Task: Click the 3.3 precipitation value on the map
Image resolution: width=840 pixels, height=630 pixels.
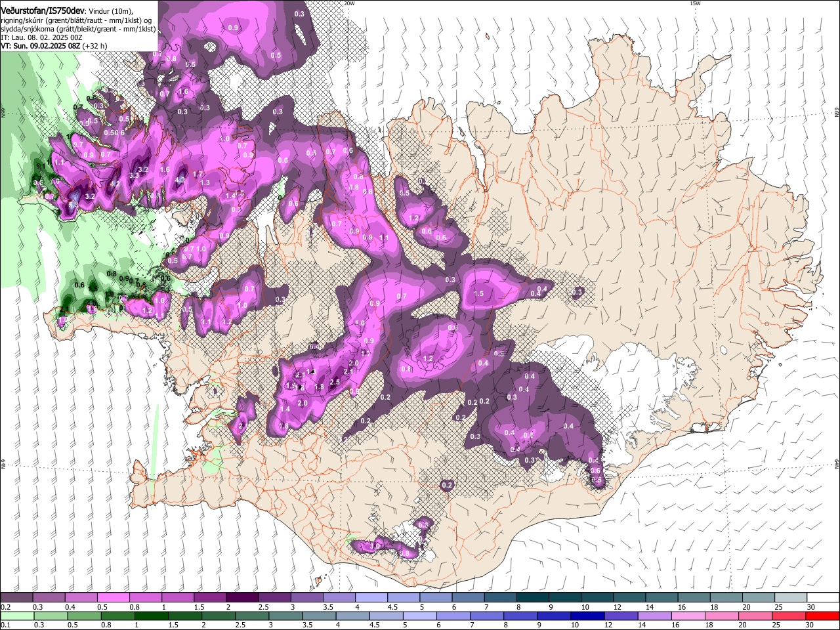Action: (134, 175)
